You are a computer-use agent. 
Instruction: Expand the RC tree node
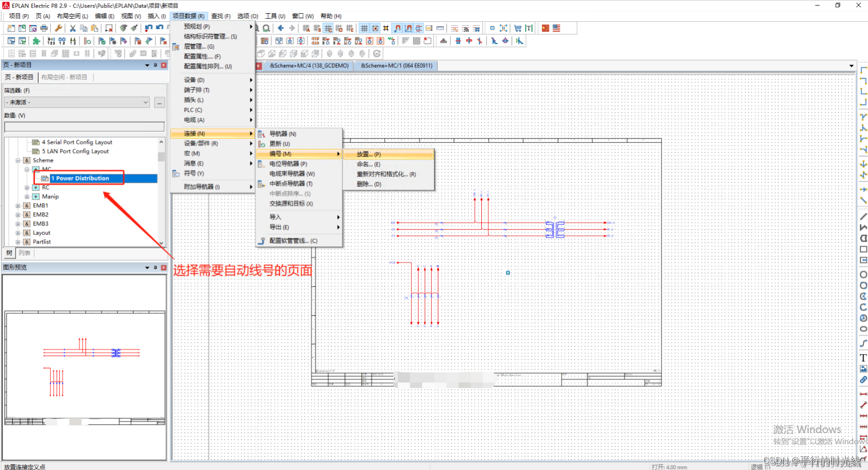[x=27, y=188]
